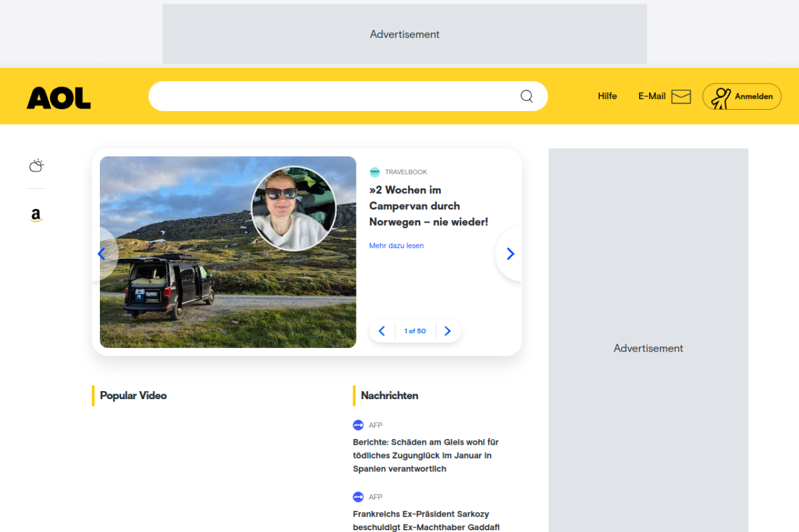Viewport: 799px width, 532px height.
Task: Click the AOL logo
Action: (x=59, y=98)
